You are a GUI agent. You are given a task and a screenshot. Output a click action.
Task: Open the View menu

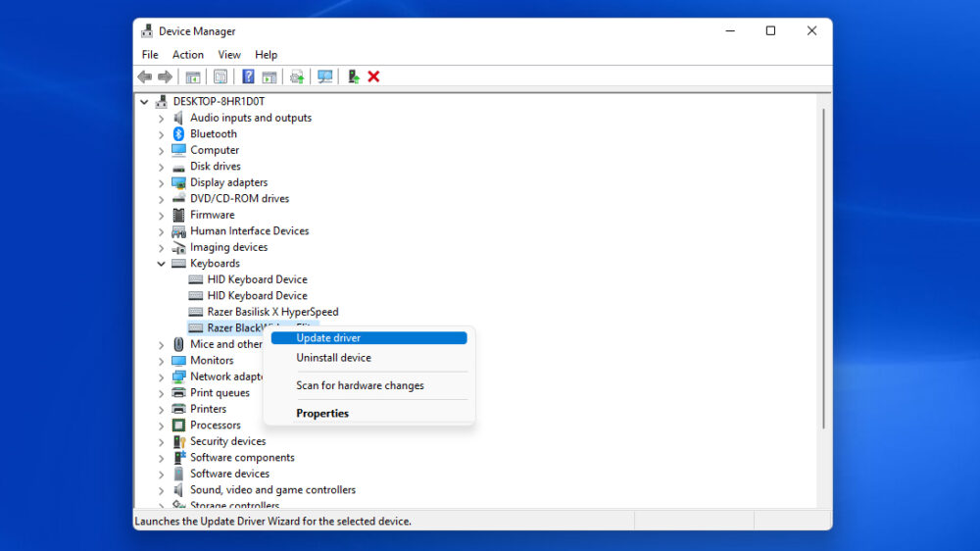[x=229, y=55]
